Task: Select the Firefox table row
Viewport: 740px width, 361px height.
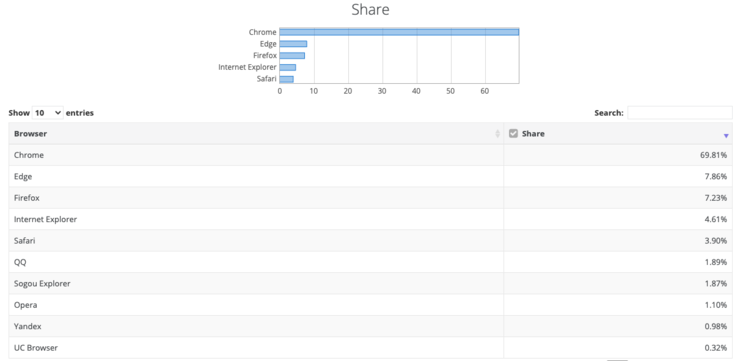Action: [370, 198]
